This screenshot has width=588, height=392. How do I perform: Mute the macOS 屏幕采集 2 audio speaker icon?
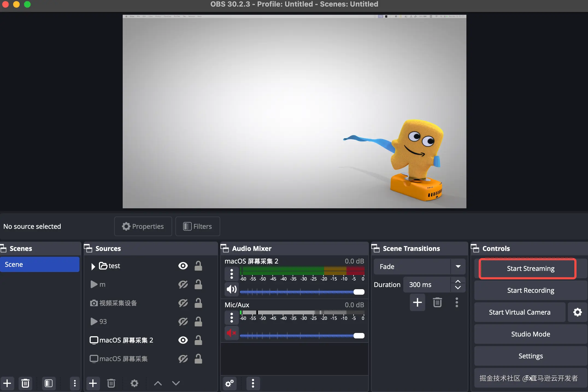231,289
